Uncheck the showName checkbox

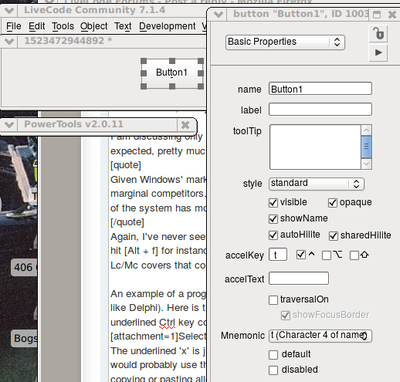(273, 219)
